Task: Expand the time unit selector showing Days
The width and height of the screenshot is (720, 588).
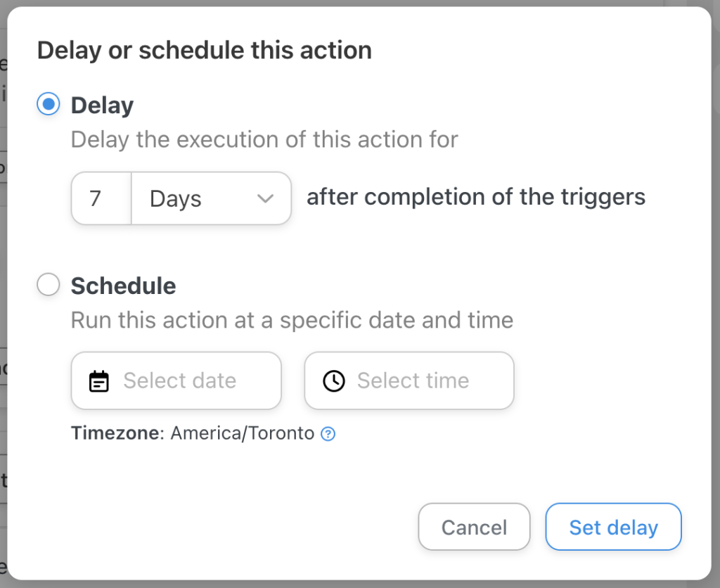Action: [211, 198]
